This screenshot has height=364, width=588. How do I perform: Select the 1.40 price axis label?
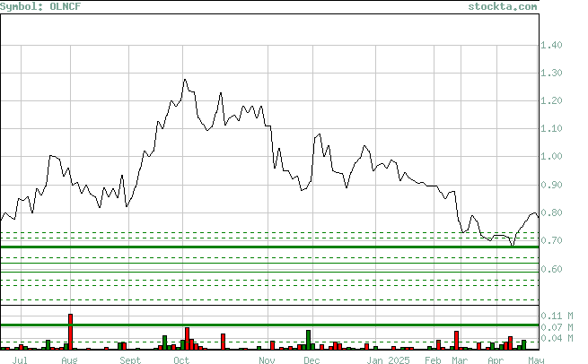point(551,46)
